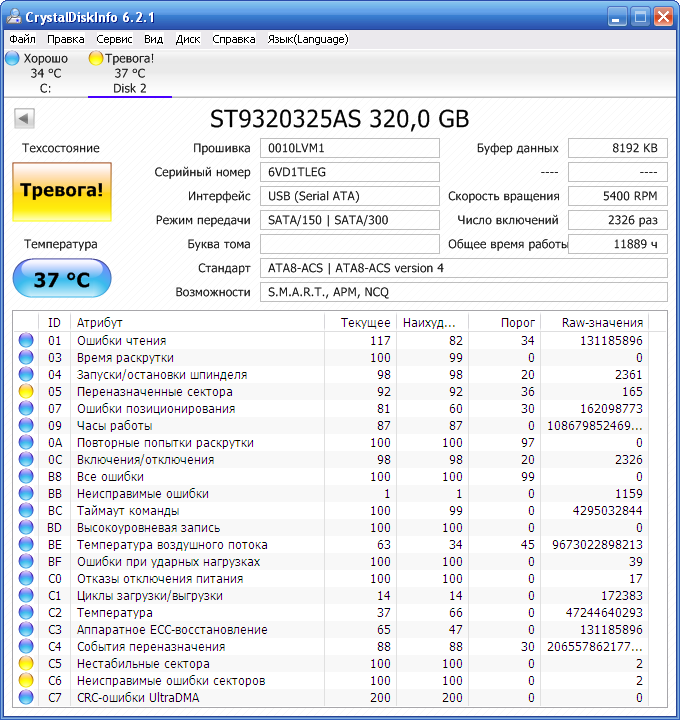
Task: Click blue icon of row BC Таймаут команды
Action: click(x=26, y=510)
